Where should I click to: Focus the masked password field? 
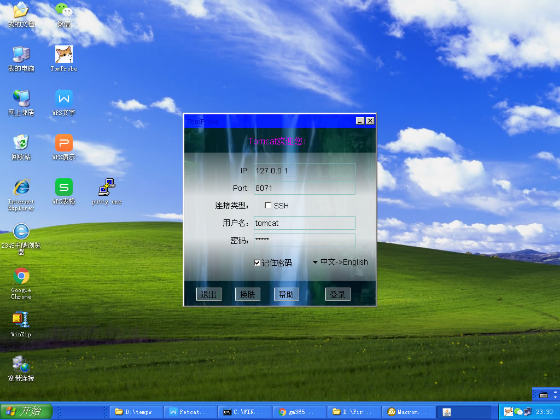[305, 240]
